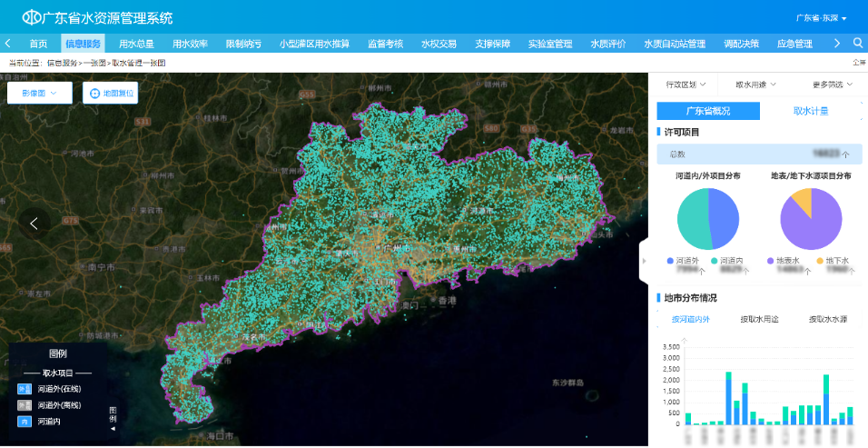Click the 河道外(离线) legend icon
The width and height of the screenshot is (868, 448).
coord(25,405)
